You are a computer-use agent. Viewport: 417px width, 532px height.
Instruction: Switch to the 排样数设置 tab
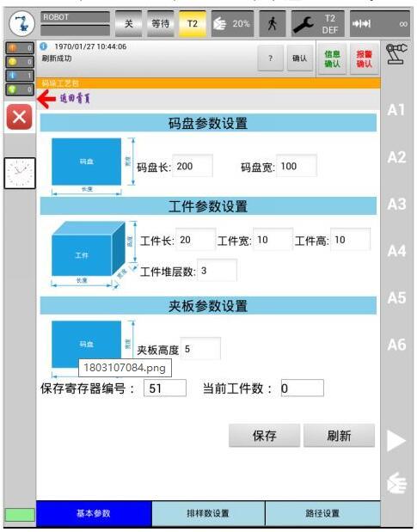point(208,513)
